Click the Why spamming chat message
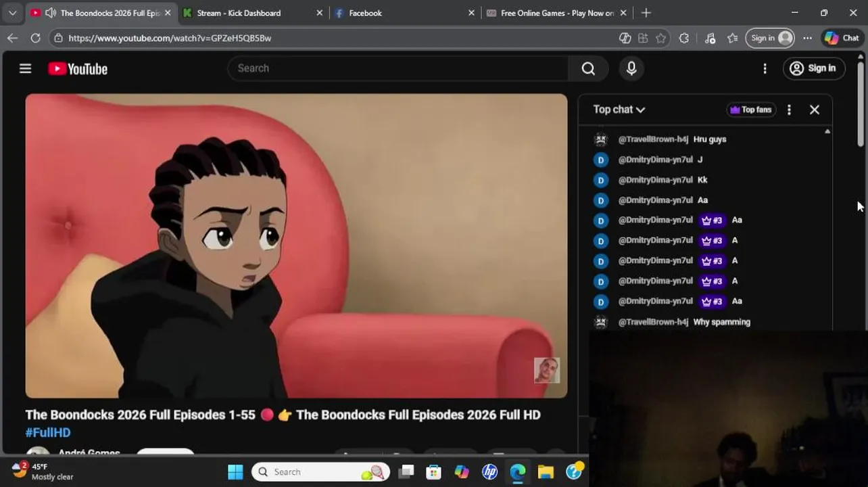This screenshot has width=868, height=487. (721, 322)
